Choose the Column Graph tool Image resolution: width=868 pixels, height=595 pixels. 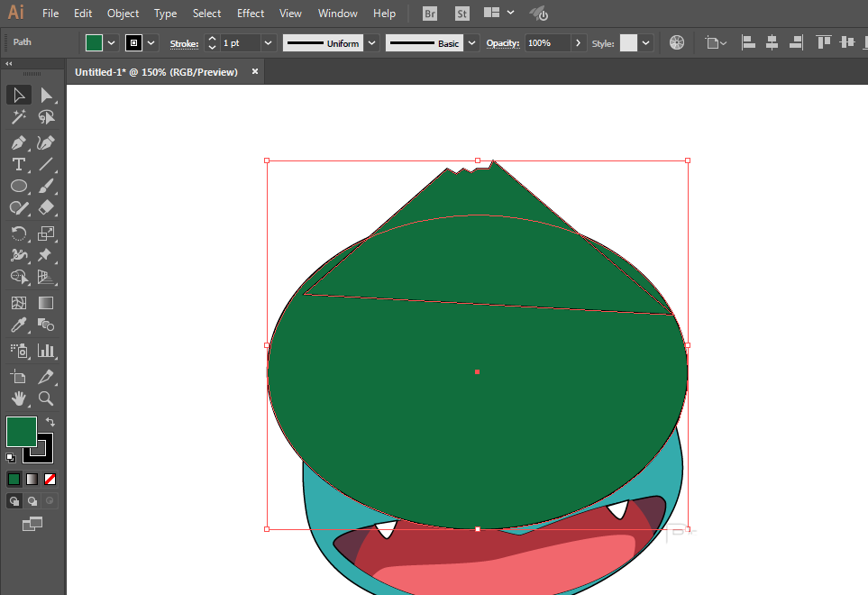pos(46,351)
